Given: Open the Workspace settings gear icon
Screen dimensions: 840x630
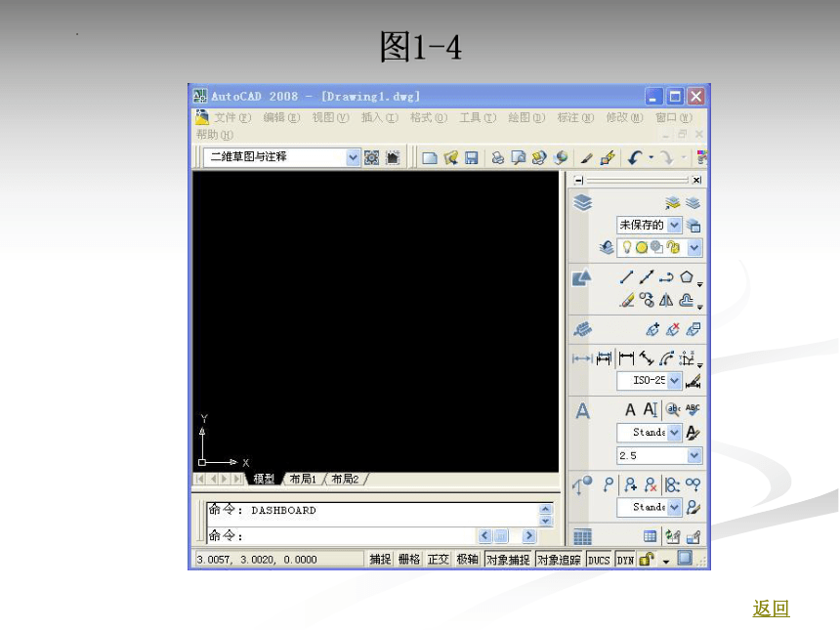Looking at the screenshot, I should click(371, 157).
